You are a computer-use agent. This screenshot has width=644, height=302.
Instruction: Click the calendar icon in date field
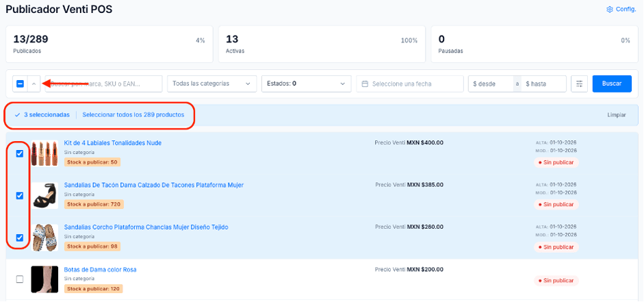click(x=365, y=84)
